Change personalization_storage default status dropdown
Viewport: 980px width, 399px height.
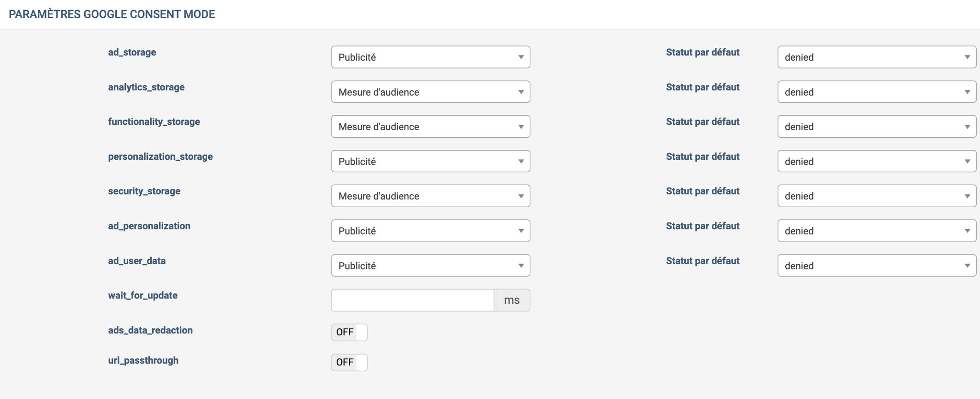coord(877,161)
